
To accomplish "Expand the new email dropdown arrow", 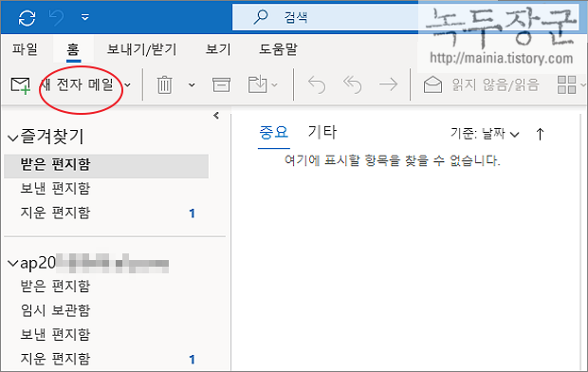I will tap(127, 85).
